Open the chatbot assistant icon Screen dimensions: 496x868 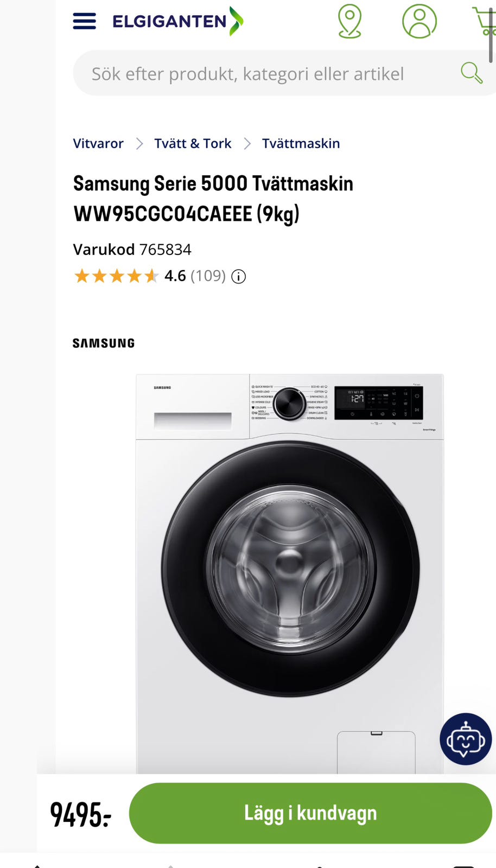[x=466, y=739]
